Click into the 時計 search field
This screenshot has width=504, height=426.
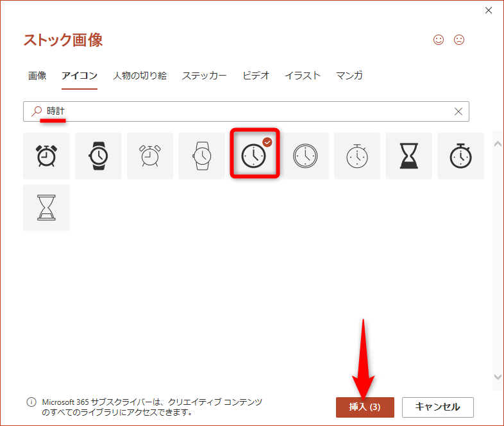pyautogui.click(x=246, y=111)
